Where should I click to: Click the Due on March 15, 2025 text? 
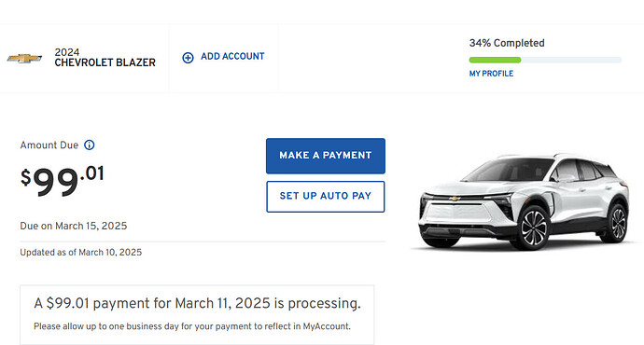tap(74, 226)
